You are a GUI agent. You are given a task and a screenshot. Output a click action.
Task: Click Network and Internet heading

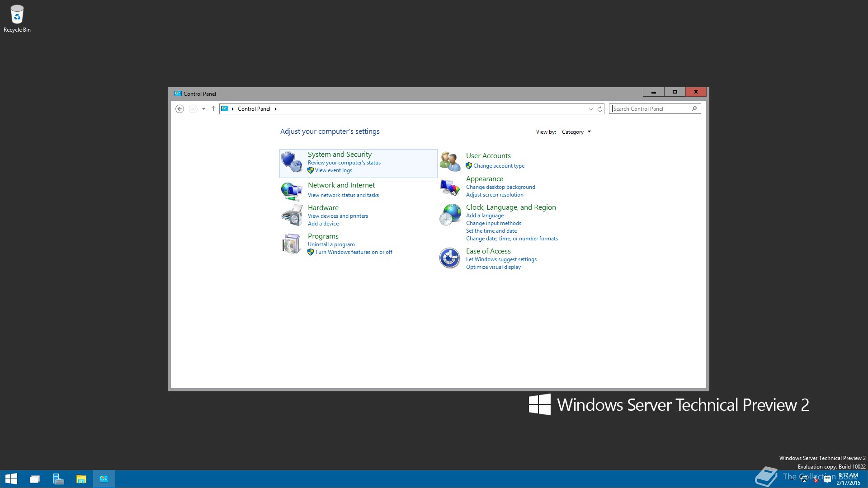coord(341,185)
